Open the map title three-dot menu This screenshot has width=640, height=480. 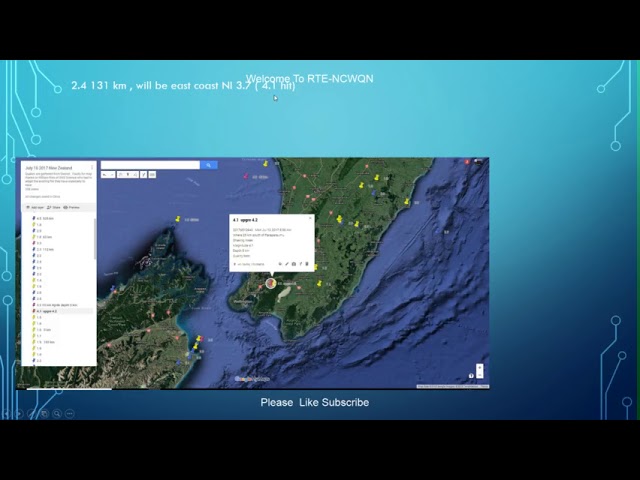pyautogui.click(x=92, y=167)
